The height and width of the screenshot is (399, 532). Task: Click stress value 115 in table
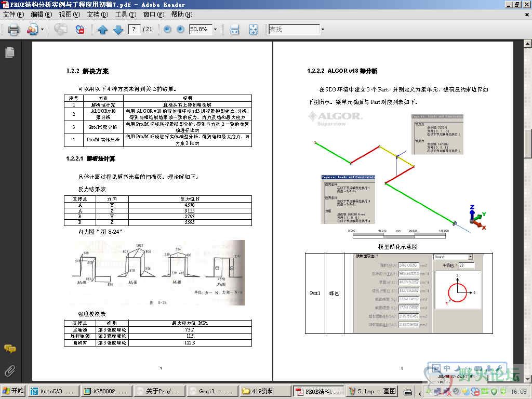190,336
